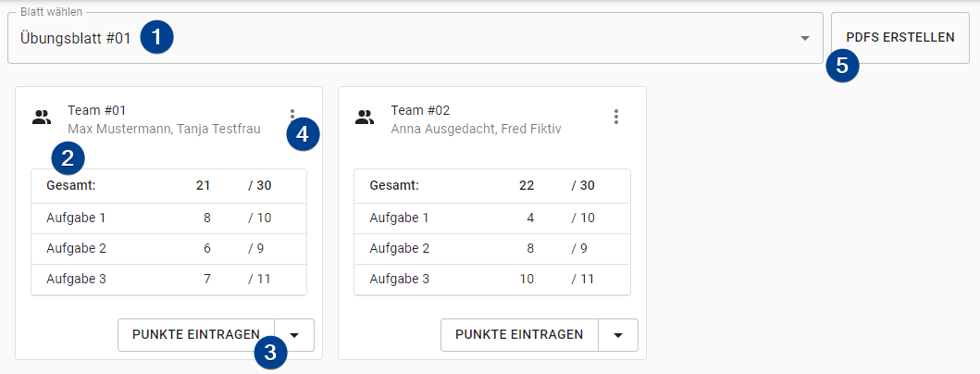Expand arrow beside Team #01 PUNKTE EINTRAGEN
The width and height of the screenshot is (980, 374).
[294, 334]
